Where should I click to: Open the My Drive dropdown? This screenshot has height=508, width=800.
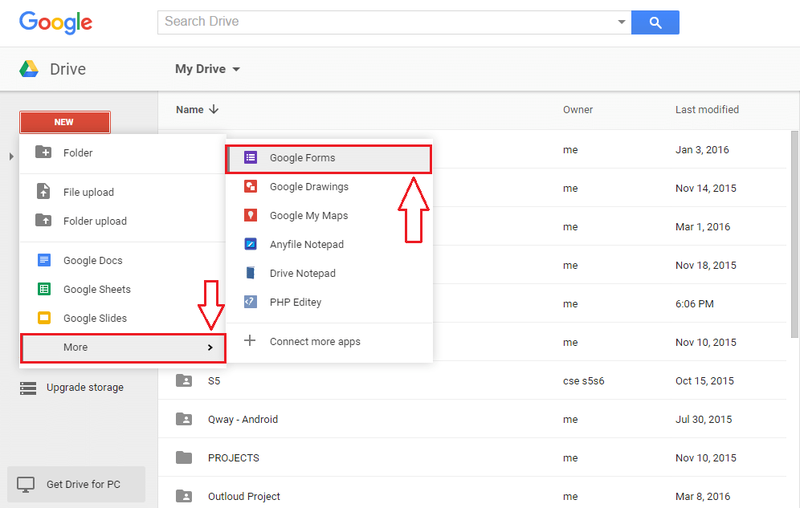(207, 69)
